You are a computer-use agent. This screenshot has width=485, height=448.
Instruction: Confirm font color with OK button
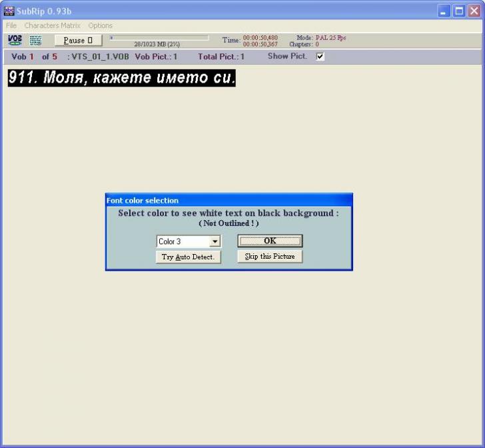coord(270,241)
